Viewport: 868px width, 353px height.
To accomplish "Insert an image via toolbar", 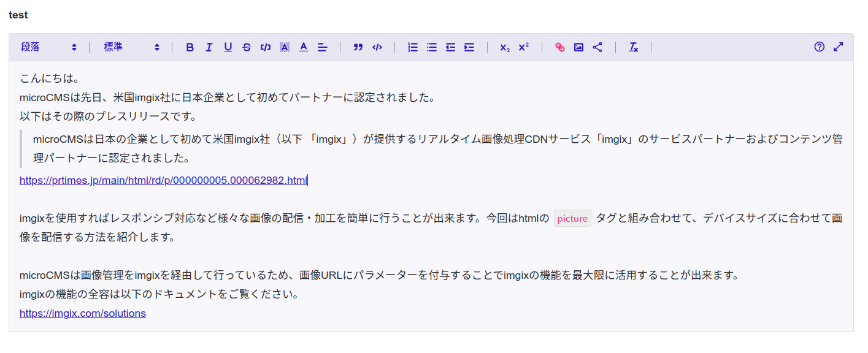I will coord(578,47).
